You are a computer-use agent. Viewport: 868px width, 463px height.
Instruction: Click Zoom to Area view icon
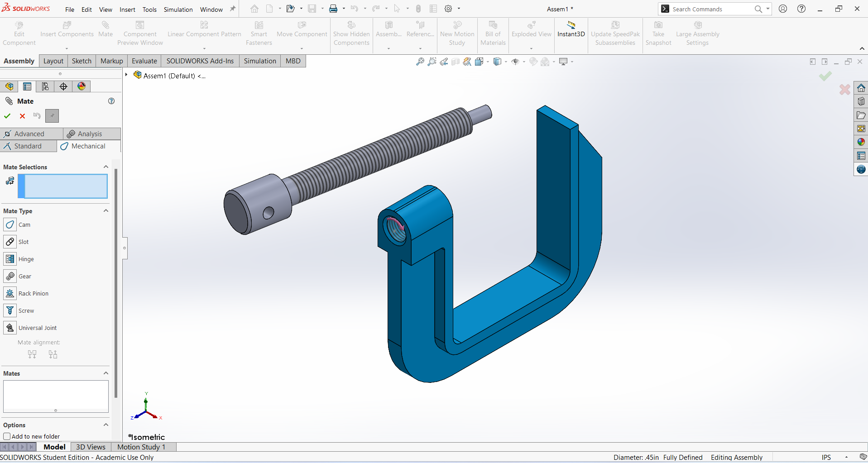(x=432, y=62)
